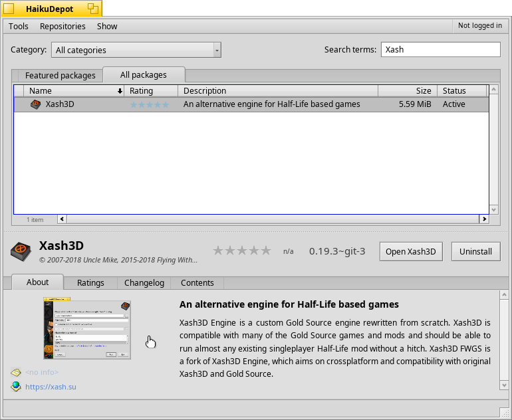Image resolution: width=512 pixels, height=420 pixels.
Task: Click the gray rating stars in the package header
Action: pos(242,251)
